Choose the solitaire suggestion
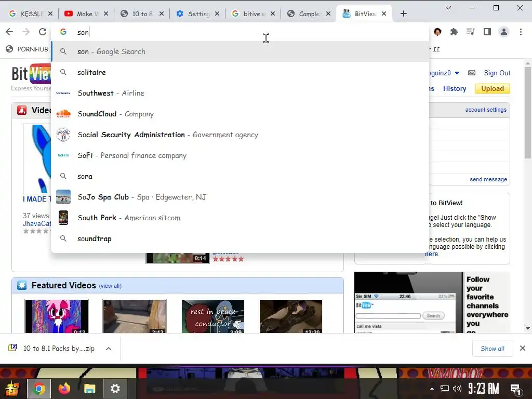 tap(240, 72)
